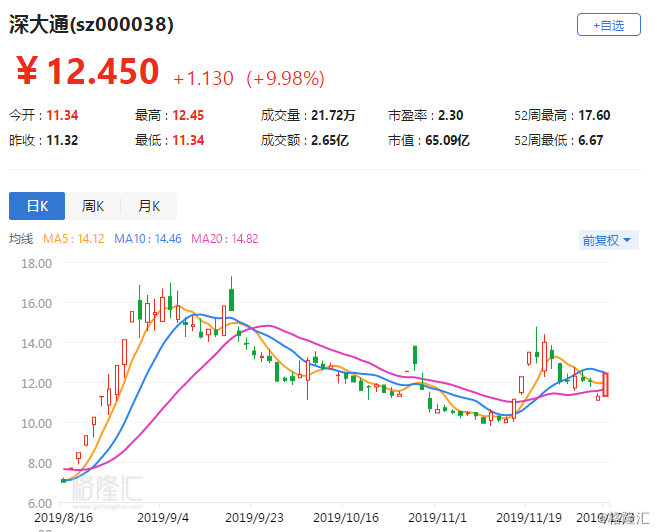Screen dimensions: 657x532
Task: Click the 2019/9/4 date axis label
Action: [x=163, y=518]
